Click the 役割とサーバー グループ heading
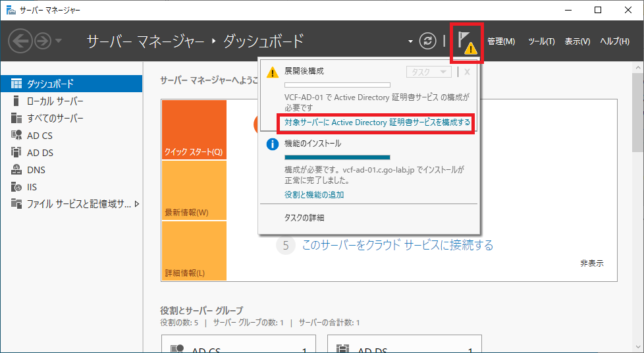 201,310
